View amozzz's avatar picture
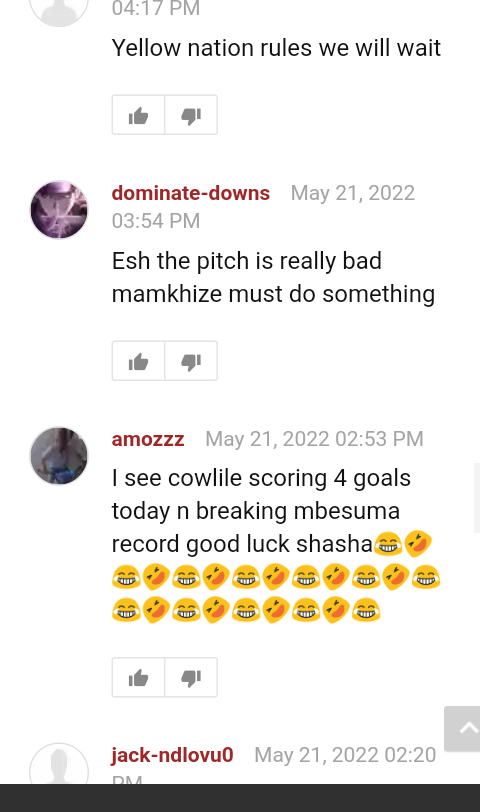This screenshot has width=480, height=812. tap(59, 456)
